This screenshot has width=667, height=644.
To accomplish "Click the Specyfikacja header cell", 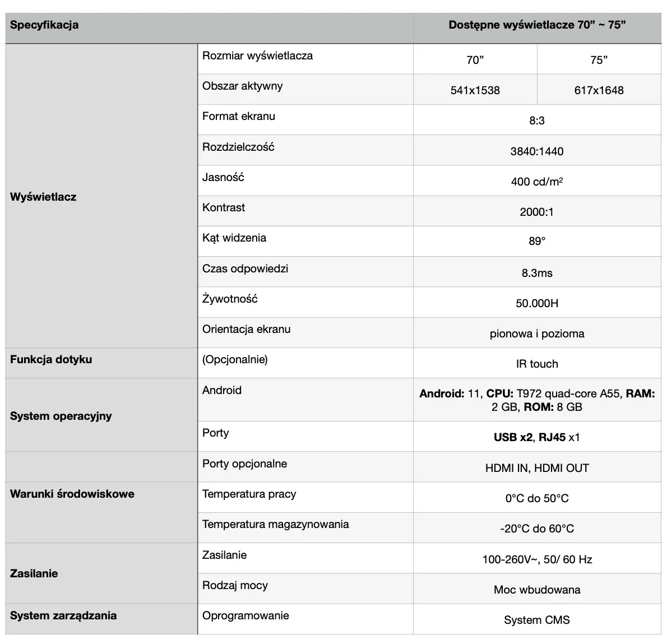I will (x=45, y=25).
